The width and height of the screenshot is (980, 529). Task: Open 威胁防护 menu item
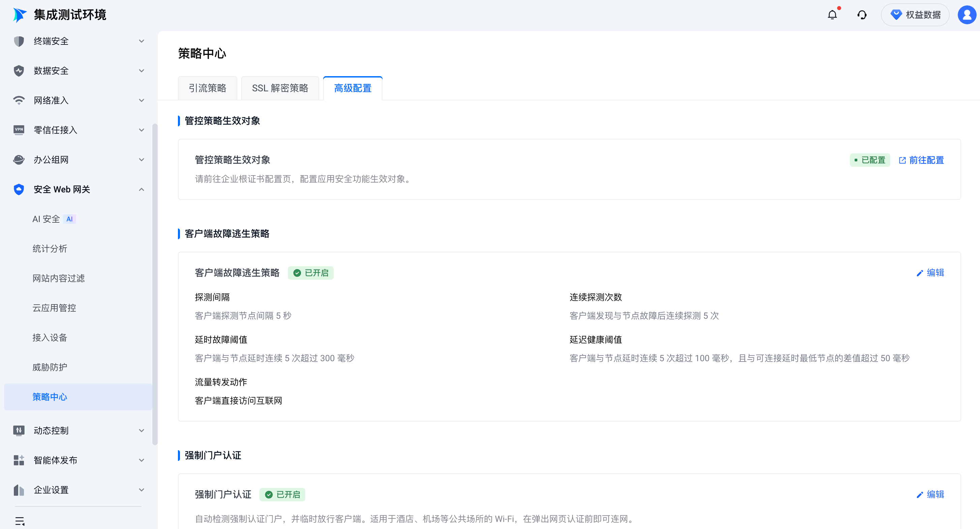tap(78, 367)
